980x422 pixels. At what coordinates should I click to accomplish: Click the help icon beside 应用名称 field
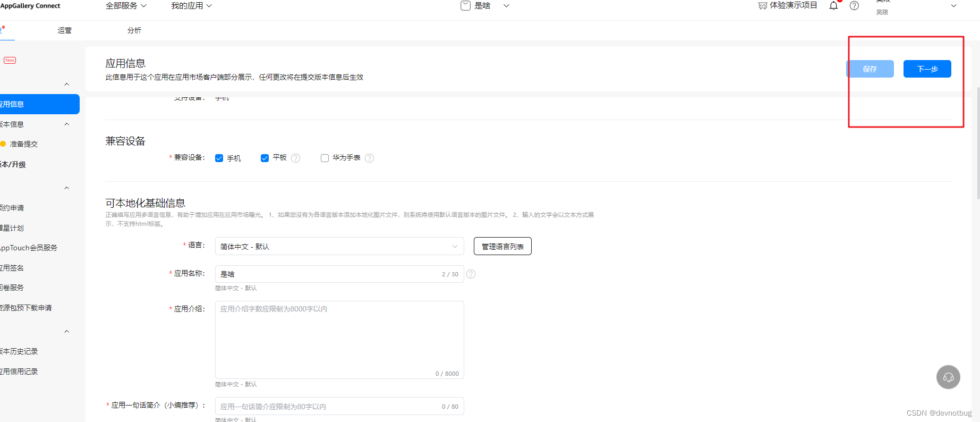[x=471, y=274]
